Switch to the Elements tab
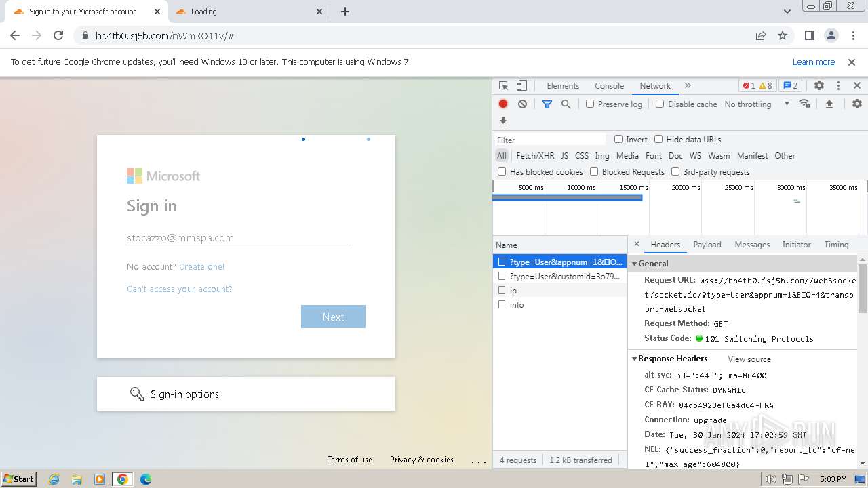 [x=563, y=86]
